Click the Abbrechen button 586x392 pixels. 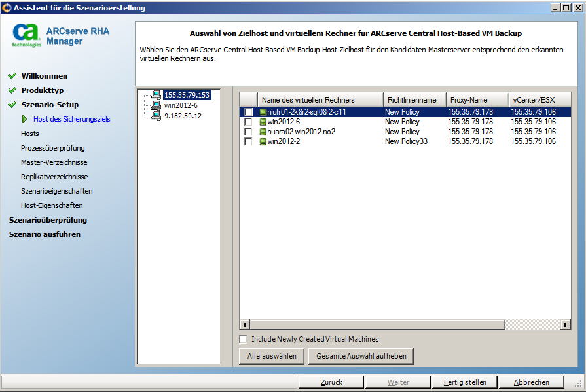(531, 382)
